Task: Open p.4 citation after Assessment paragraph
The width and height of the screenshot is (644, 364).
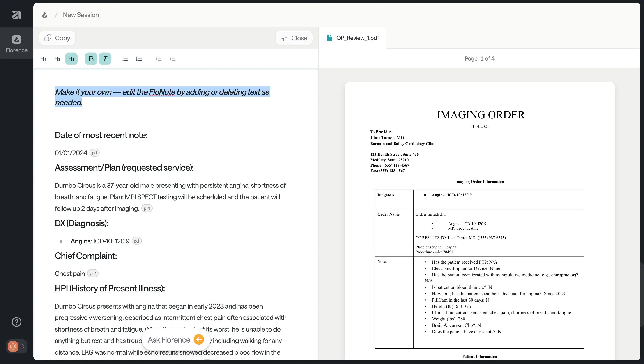Action: click(147, 208)
